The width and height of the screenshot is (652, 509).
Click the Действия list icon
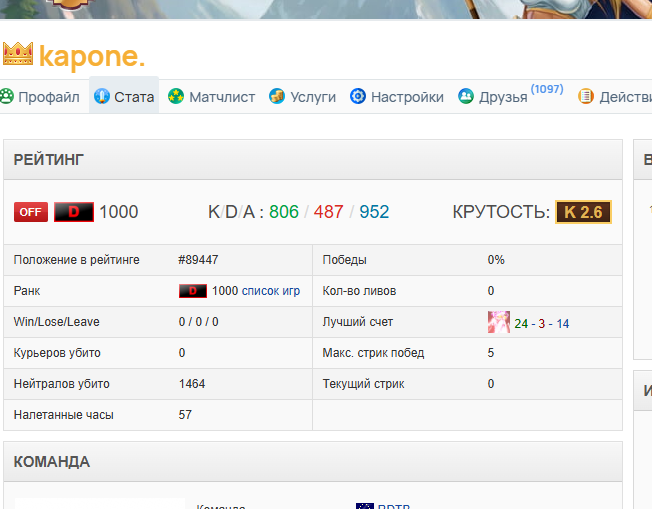coord(585,96)
